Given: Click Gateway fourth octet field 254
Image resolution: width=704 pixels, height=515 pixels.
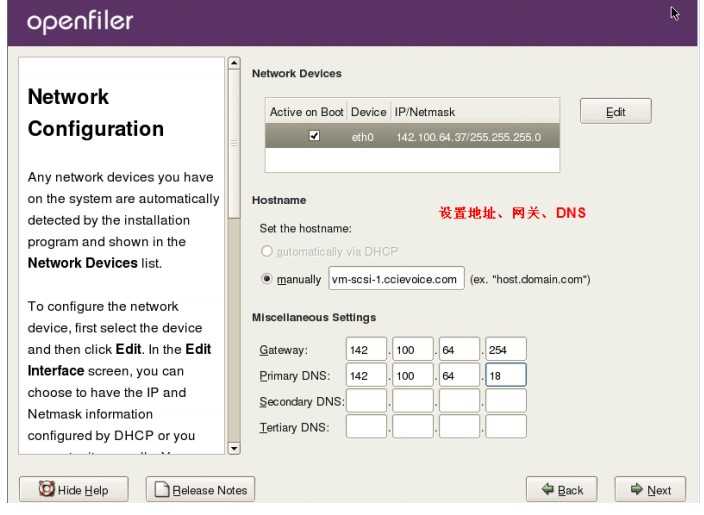Looking at the screenshot, I should coord(506,349).
